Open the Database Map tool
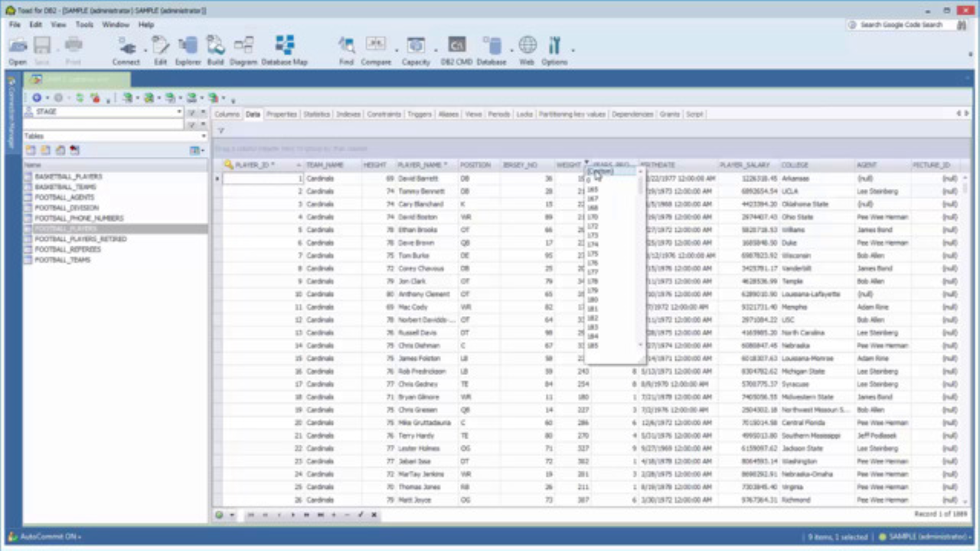 click(x=284, y=44)
